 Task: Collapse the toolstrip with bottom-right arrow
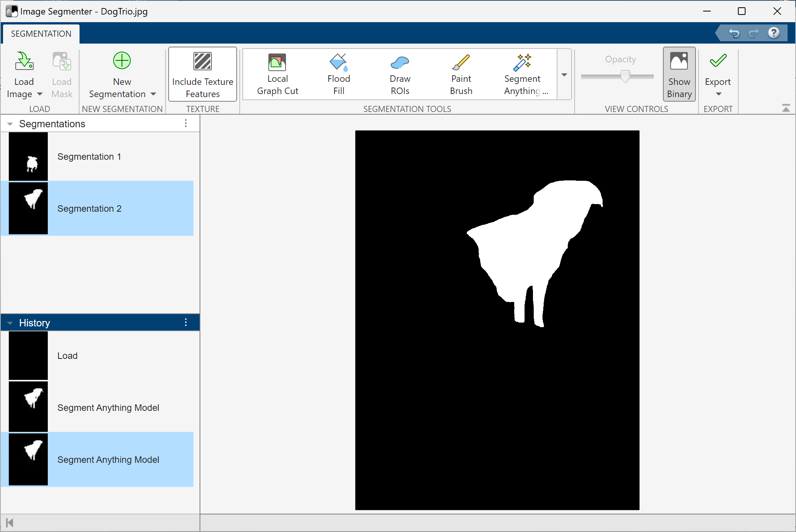pos(786,109)
